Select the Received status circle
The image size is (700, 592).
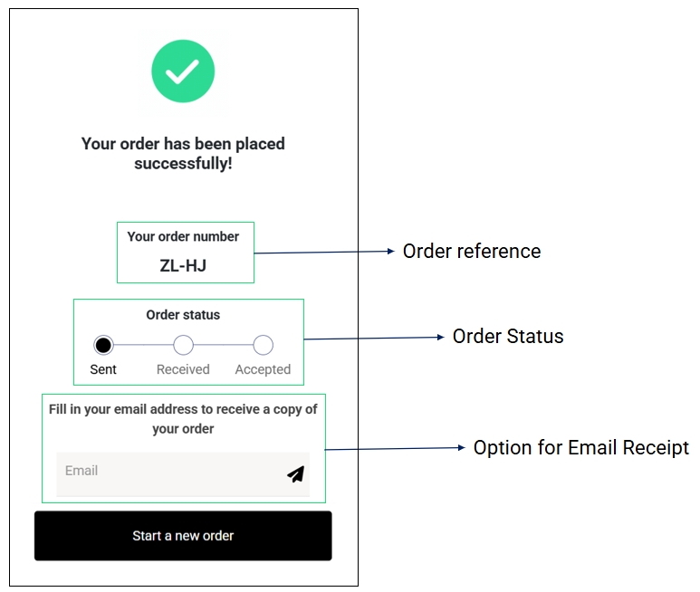point(183,345)
